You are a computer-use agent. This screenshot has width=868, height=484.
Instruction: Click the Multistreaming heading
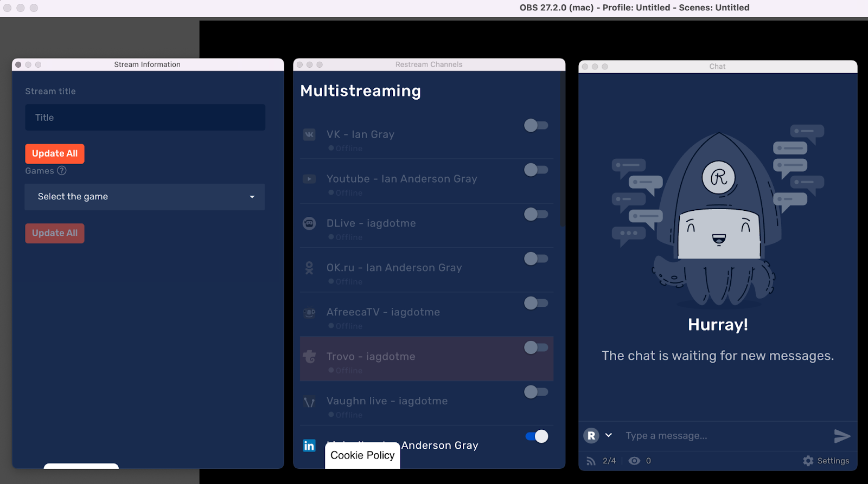point(361,91)
